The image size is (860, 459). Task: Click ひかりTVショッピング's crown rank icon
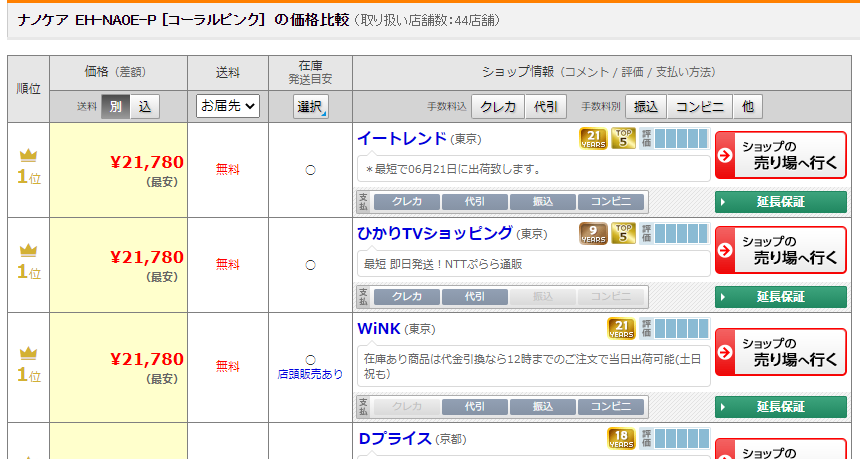pos(29,250)
